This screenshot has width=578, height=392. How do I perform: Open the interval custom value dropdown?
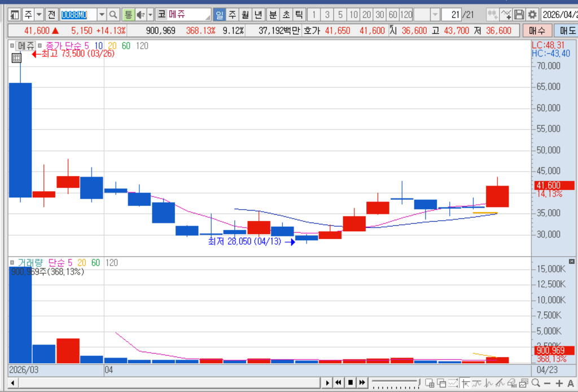point(435,15)
